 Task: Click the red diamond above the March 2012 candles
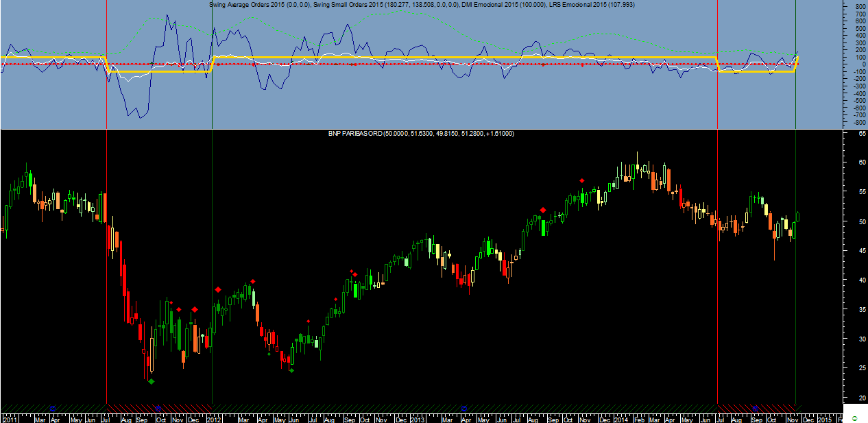(x=253, y=281)
